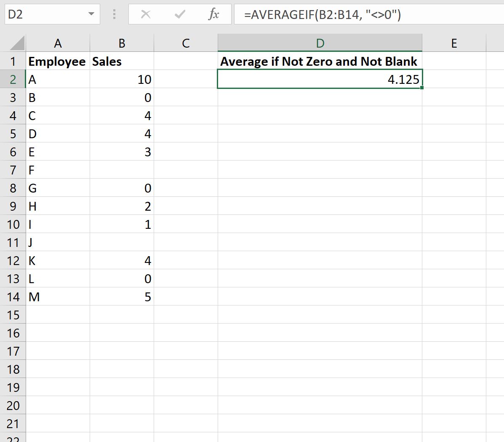Open named ranges list via Name Box arrow
The image size is (504, 442).
[92, 14]
